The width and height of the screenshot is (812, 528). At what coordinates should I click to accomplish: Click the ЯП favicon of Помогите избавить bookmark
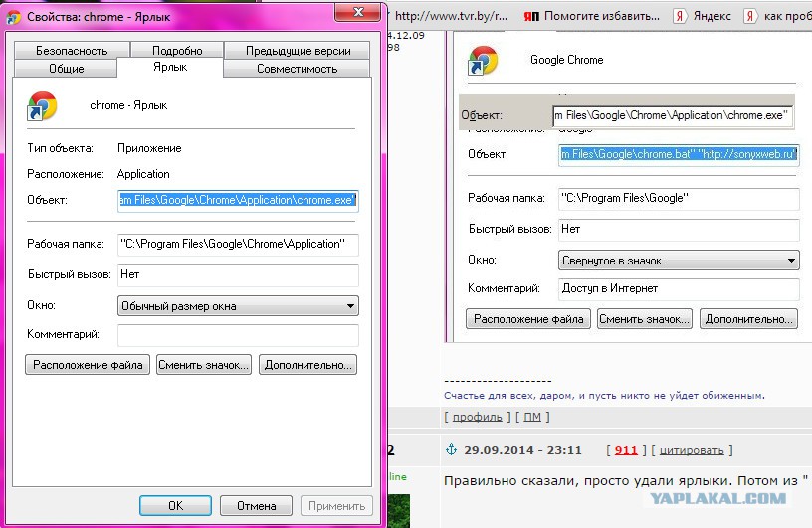pyautogui.click(x=531, y=17)
